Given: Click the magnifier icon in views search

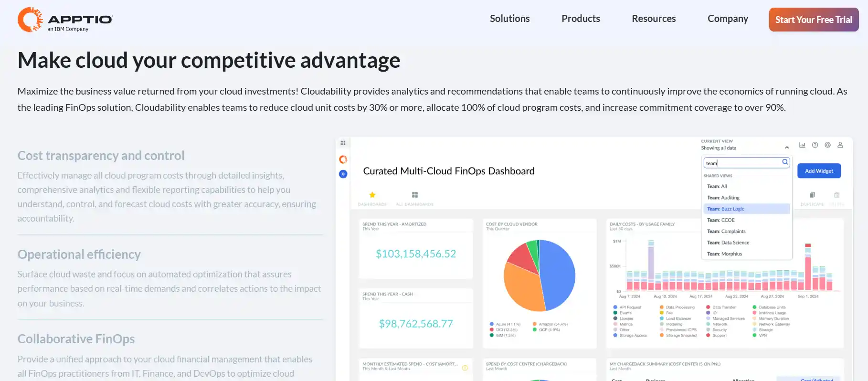Looking at the screenshot, I should (x=785, y=162).
